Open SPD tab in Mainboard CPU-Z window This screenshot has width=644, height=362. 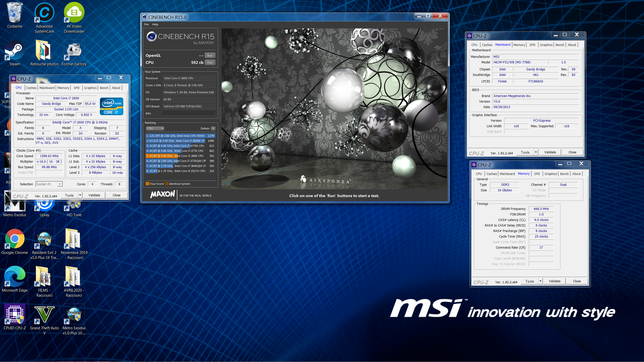pos(532,45)
